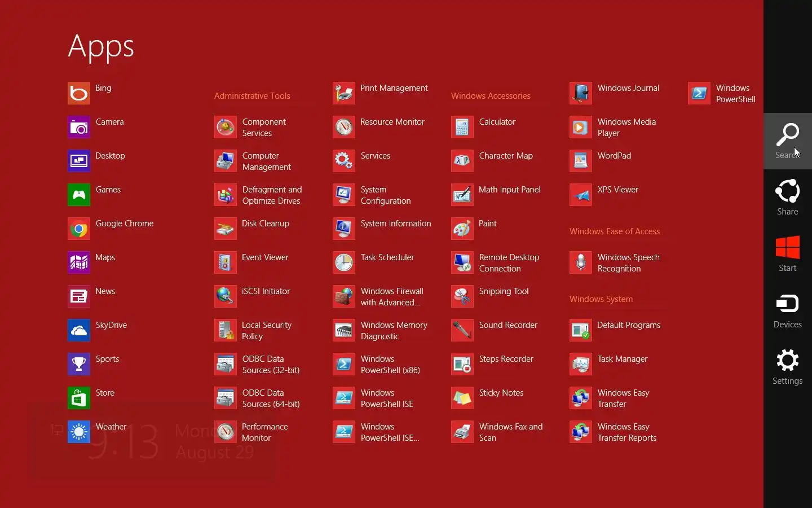
Task: Launch Google Chrome
Action: (79, 229)
